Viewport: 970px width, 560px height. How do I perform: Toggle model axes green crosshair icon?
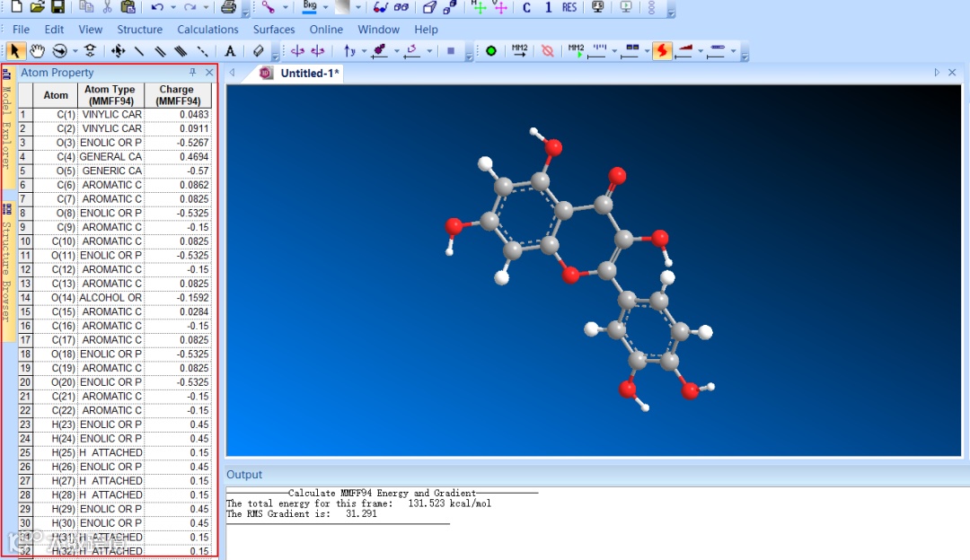(x=479, y=7)
